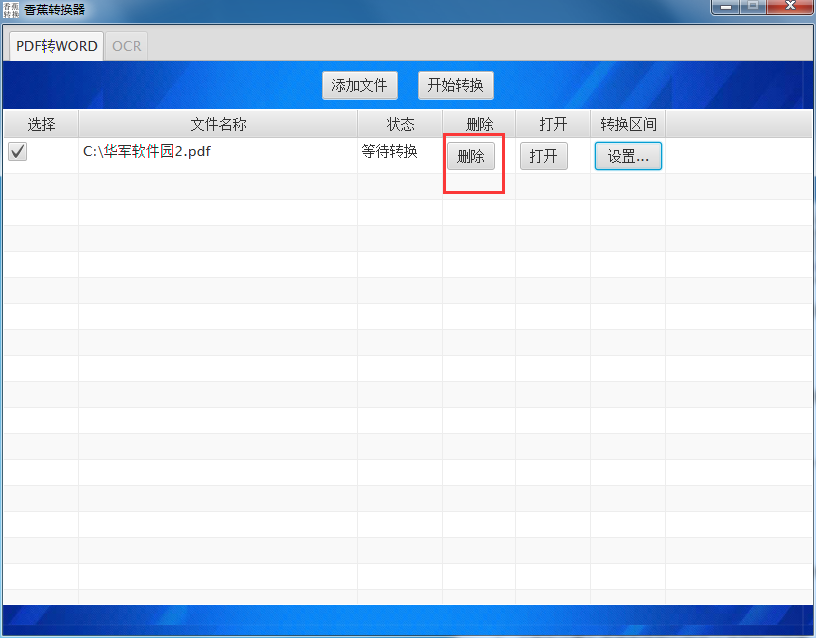The height and width of the screenshot is (638, 816).
Task: Start conversion with 开始转换 button
Action: pos(455,85)
